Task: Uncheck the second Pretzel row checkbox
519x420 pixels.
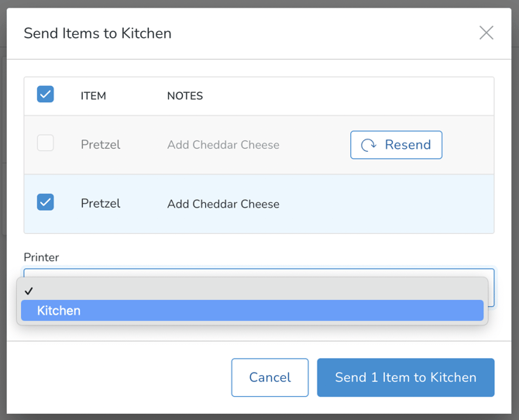Action: [46, 202]
